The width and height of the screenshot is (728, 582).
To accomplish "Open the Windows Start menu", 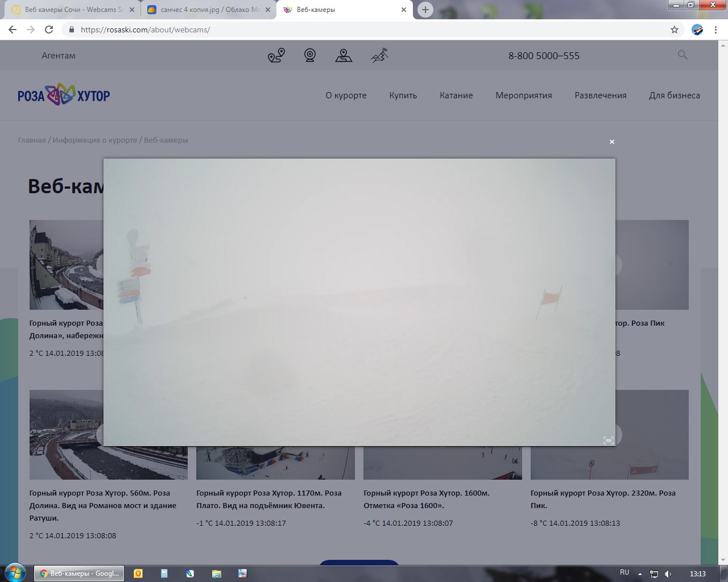I will coord(15,573).
